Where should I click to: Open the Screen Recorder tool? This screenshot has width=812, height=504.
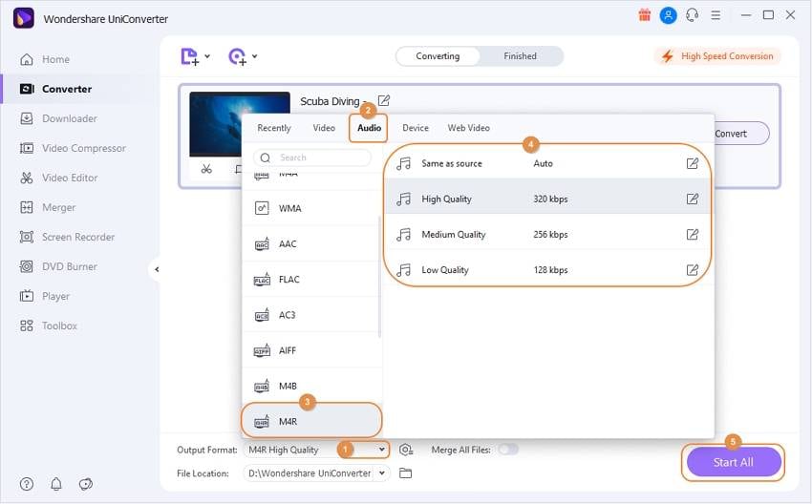click(67, 237)
